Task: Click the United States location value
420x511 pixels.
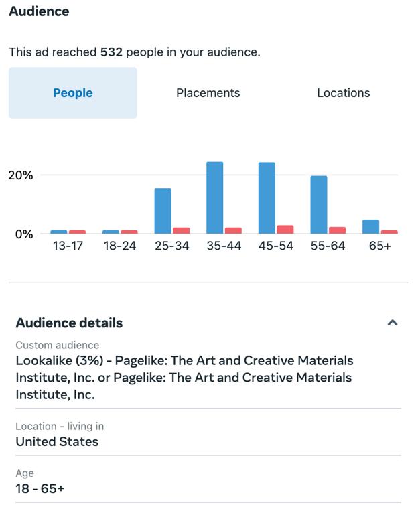Action: [x=57, y=441]
